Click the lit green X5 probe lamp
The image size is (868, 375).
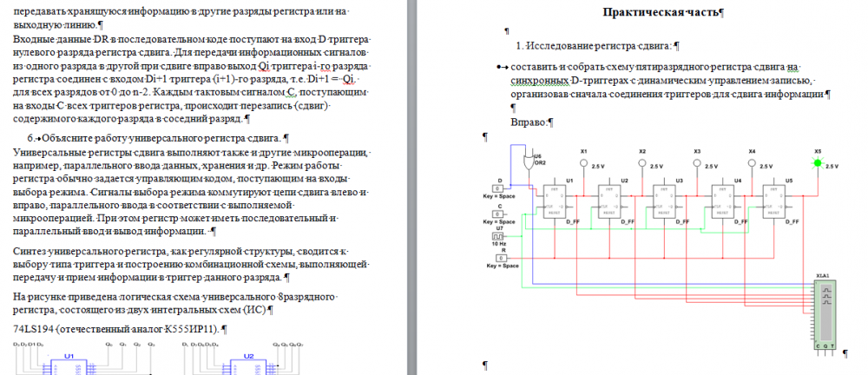coord(818,163)
